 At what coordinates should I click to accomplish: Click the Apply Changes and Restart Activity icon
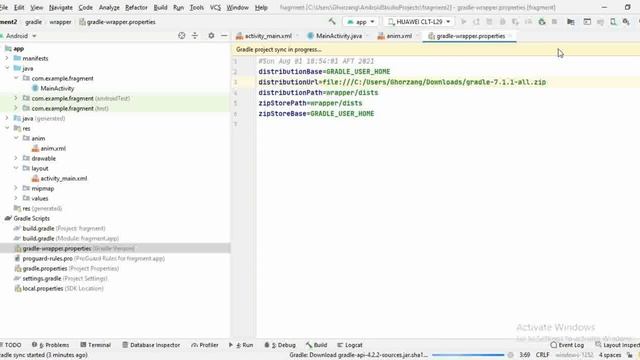tap(476, 22)
